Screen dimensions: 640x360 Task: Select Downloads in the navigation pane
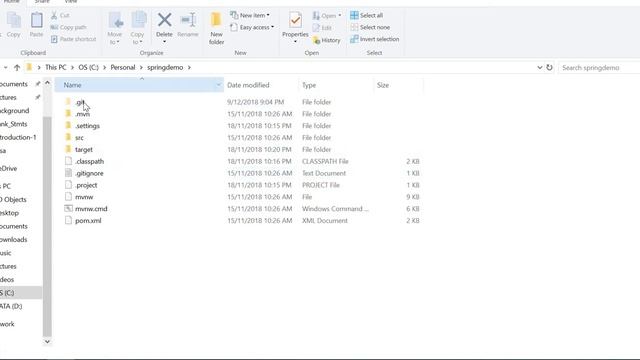coord(14,240)
